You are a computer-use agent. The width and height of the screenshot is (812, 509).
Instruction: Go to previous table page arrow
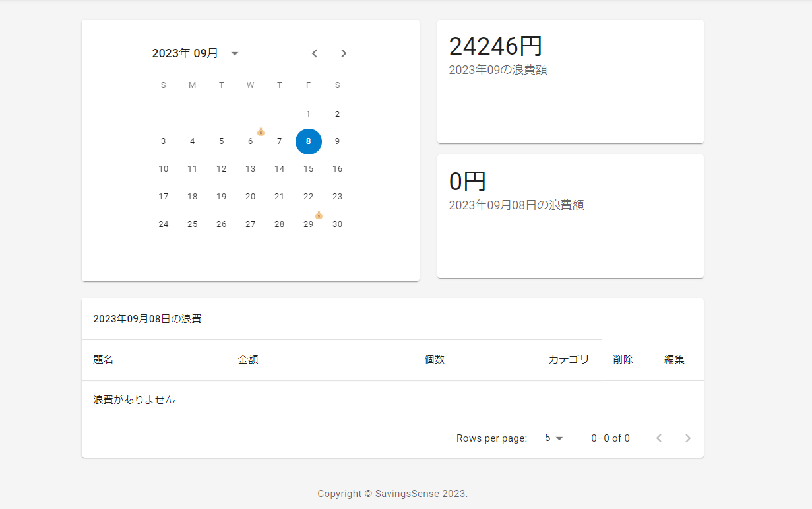658,438
